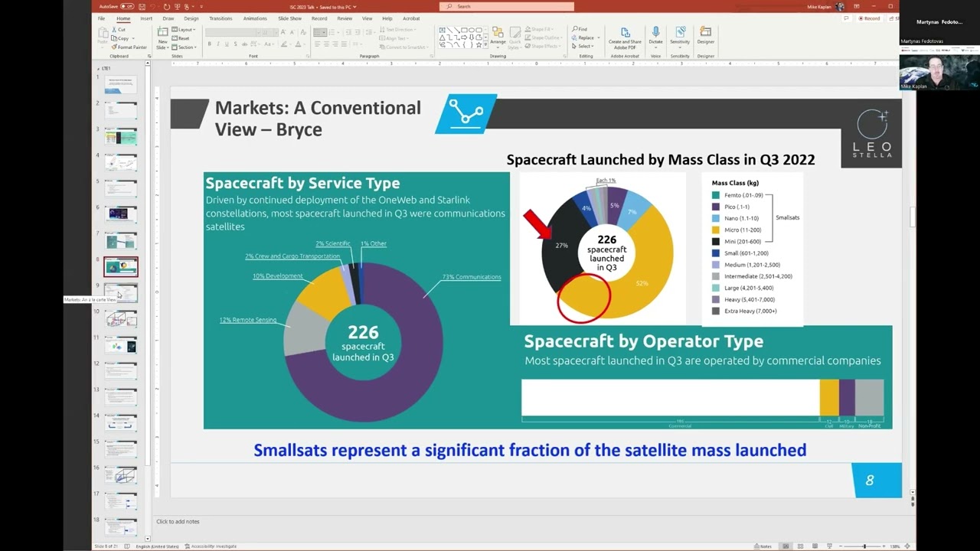The height and width of the screenshot is (551, 980).
Task: Click Reset slide button
Action: (x=181, y=38)
